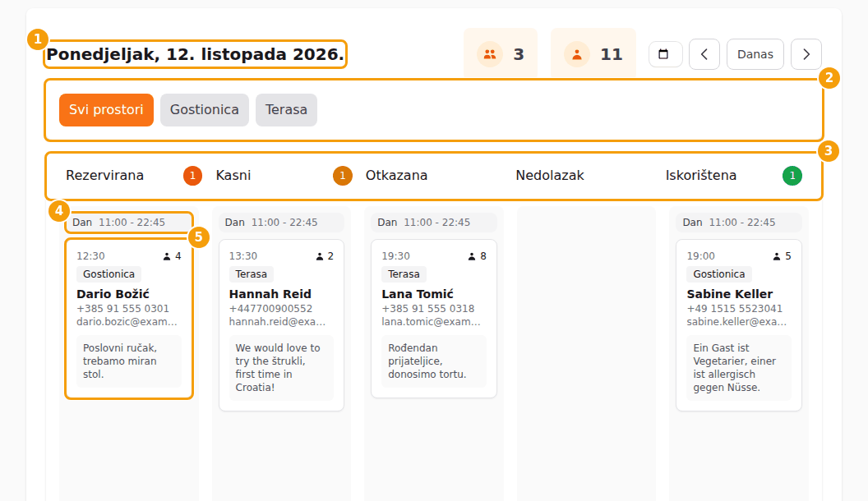Click the Nedolazak column header
The width and height of the screenshot is (868, 501).
550,176
